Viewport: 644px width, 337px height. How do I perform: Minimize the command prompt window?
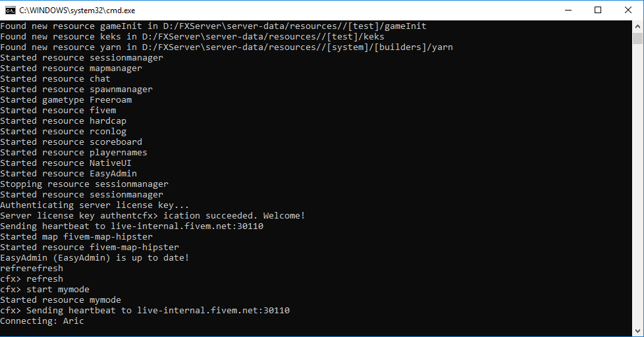pyautogui.click(x=568, y=10)
